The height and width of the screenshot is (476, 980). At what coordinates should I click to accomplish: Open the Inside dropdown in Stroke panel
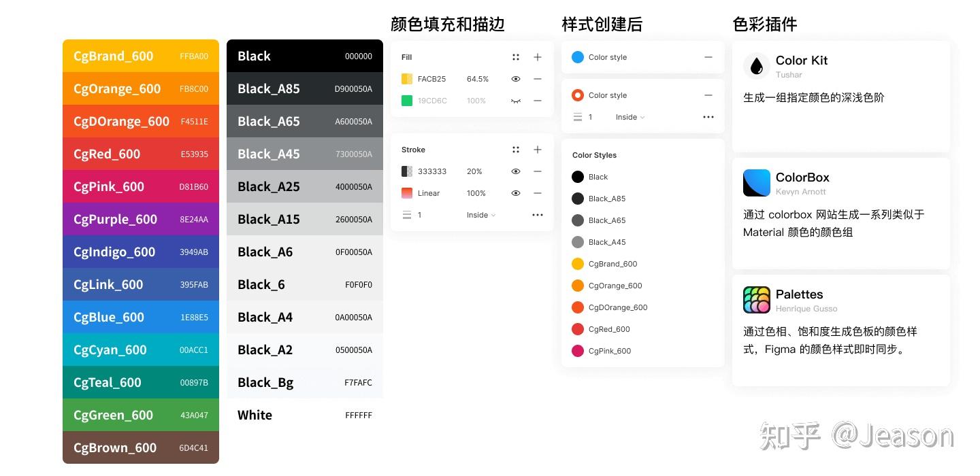point(481,215)
